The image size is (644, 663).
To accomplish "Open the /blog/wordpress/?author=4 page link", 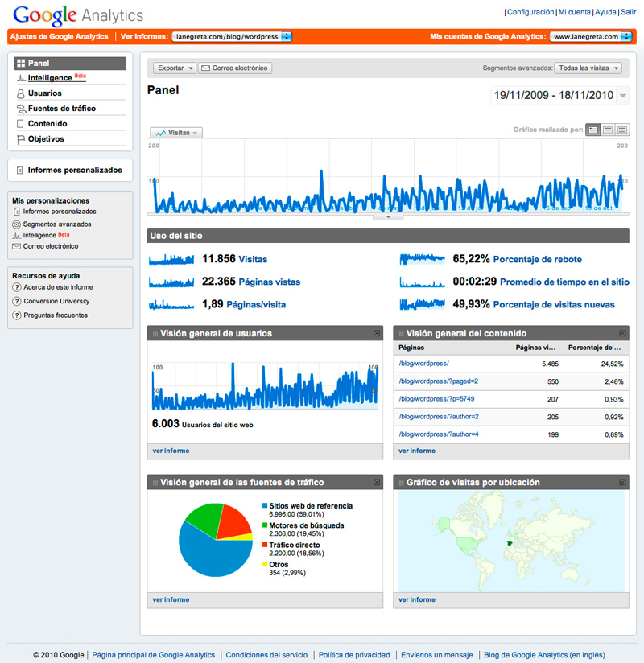I will (439, 434).
